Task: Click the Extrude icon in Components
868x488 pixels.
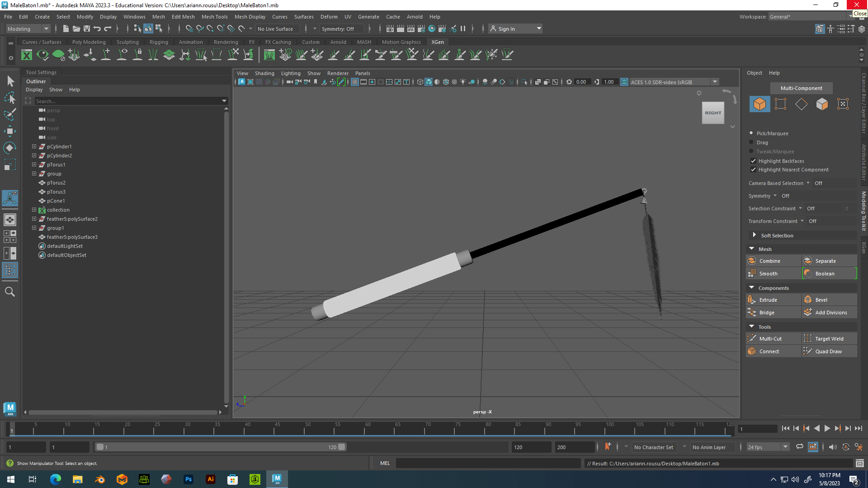Action: tap(752, 300)
